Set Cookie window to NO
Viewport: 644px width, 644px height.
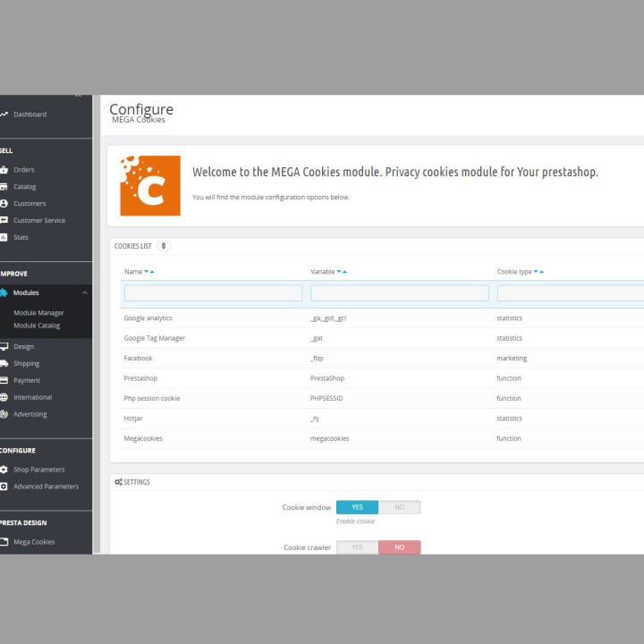pos(399,507)
